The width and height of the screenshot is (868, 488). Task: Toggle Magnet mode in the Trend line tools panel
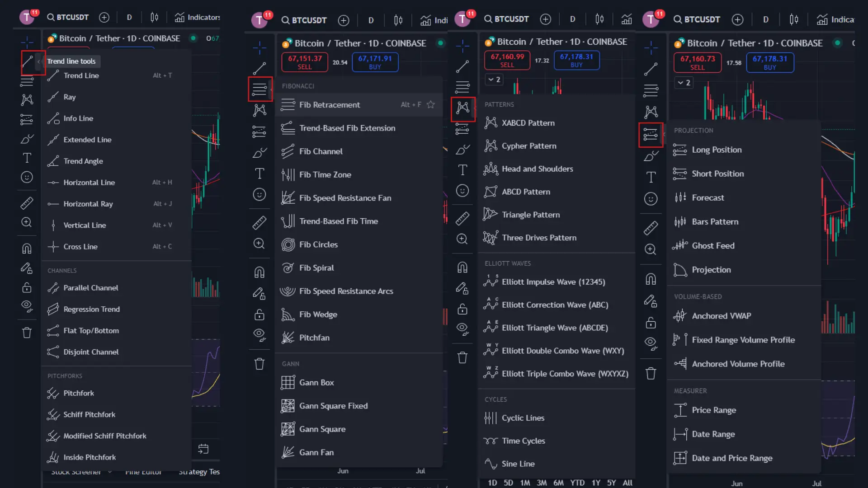pos(27,249)
